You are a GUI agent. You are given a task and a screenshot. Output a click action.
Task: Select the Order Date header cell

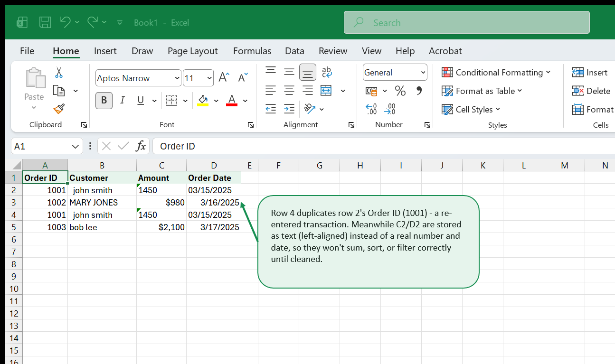(x=214, y=178)
